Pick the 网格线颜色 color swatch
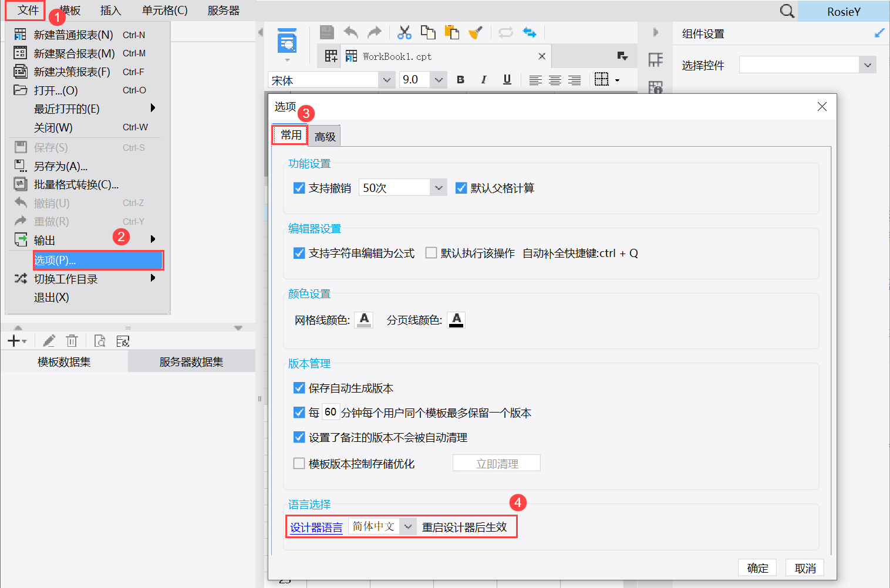 pos(364,320)
